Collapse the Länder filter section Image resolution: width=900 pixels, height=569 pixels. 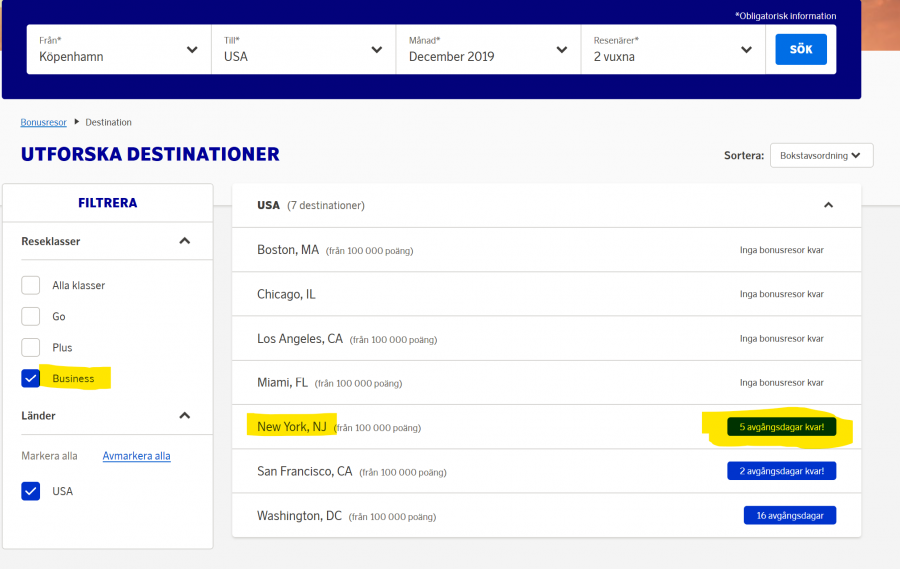184,415
